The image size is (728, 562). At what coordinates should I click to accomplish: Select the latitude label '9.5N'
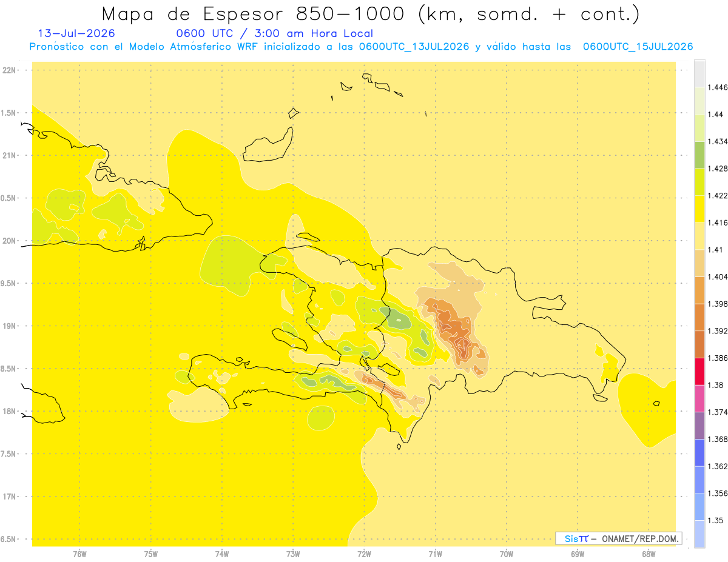(9, 284)
